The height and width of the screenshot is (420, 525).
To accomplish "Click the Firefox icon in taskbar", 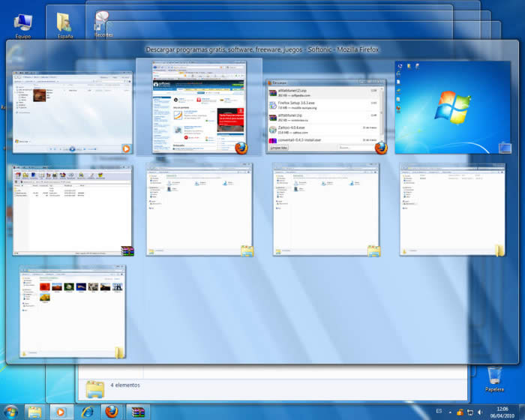I will [x=112, y=412].
